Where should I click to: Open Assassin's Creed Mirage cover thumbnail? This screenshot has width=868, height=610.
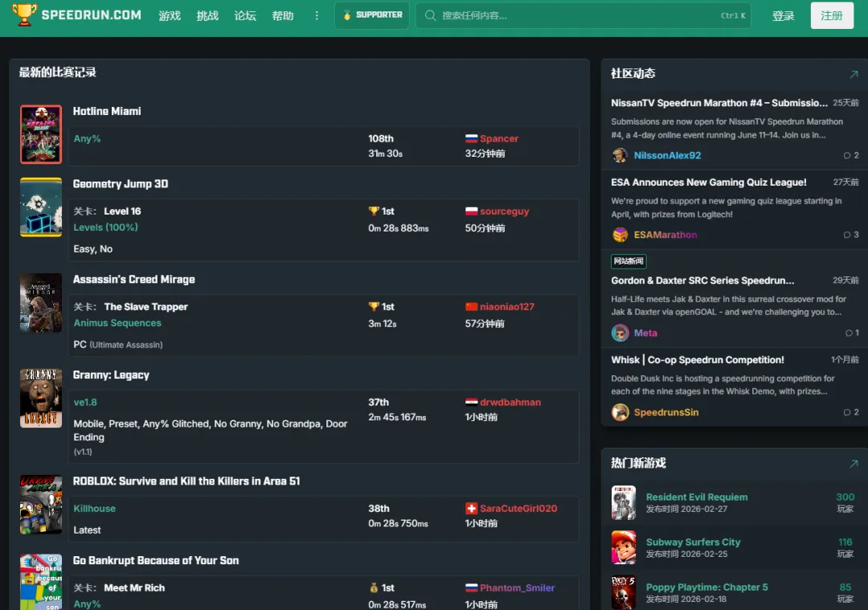41,303
